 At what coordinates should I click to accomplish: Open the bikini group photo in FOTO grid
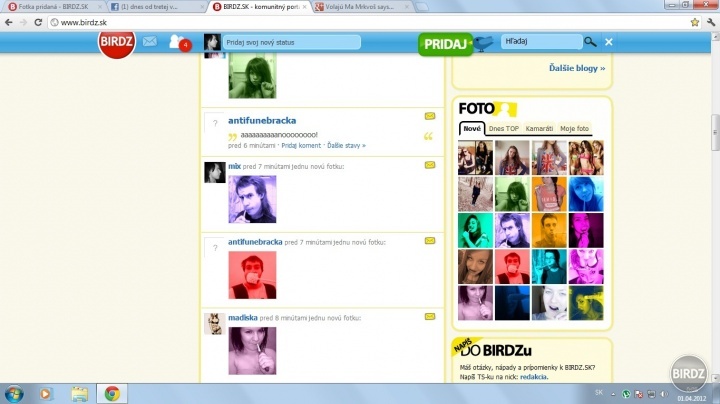[586, 158]
